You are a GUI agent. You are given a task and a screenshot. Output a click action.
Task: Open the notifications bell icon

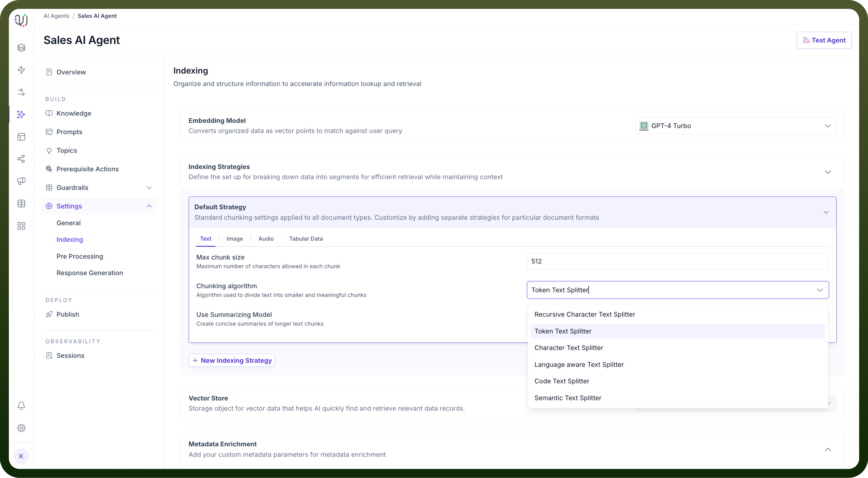pyautogui.click(x=21, y=406)
